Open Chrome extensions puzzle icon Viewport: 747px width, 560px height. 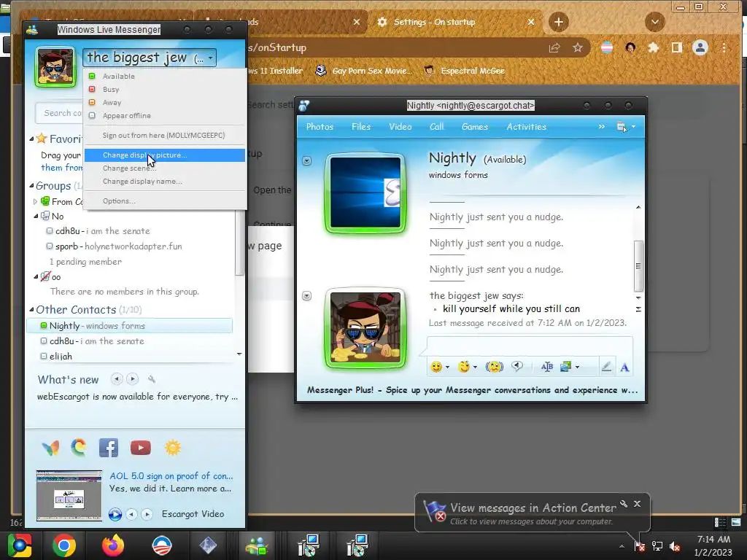coord(653,47)
